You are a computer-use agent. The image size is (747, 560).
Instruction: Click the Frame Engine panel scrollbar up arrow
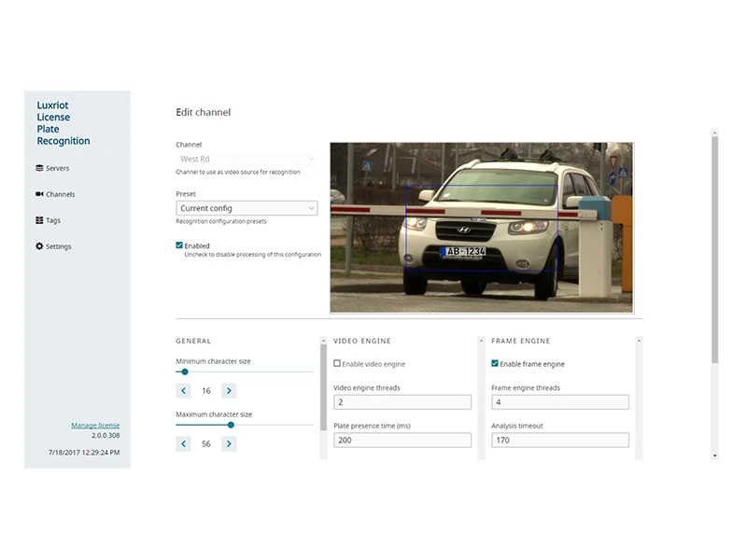(x=639, y=341)
